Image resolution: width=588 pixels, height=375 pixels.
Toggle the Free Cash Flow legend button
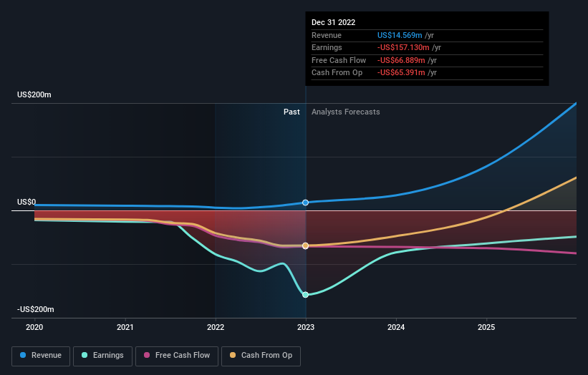(177, 356)
